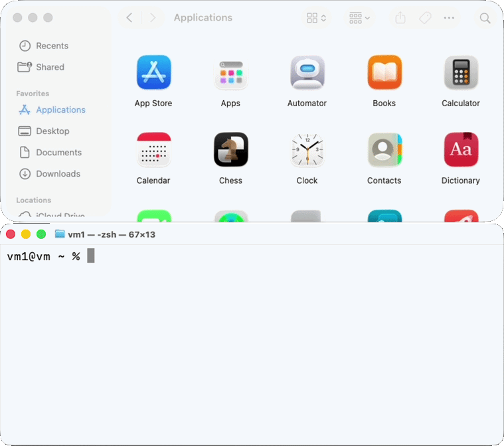Screen dimensions: 504x446
Task: Click the Contacts label text
Action: point(384,181)
